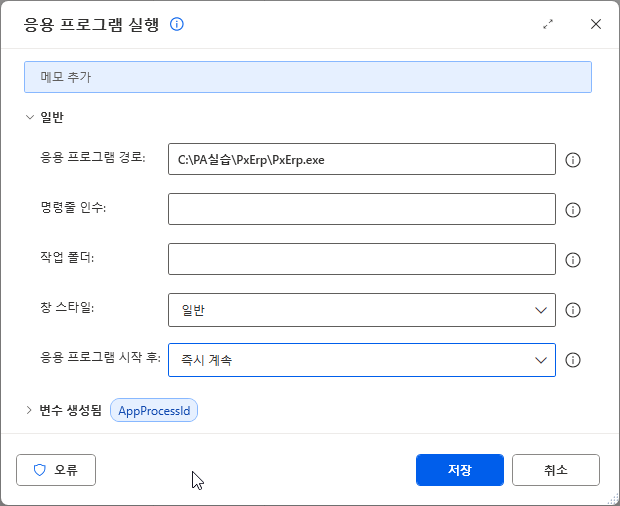
Task: Click the 취소 button
Action: click(x=556, y=470)
